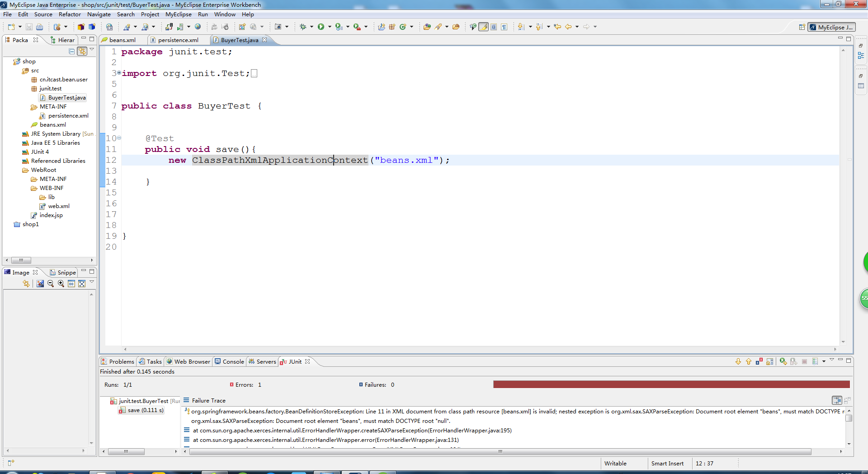Screen dimensions: 868x474
Task: Toggle Filter Stack Trace button
Action: (837, 400)
